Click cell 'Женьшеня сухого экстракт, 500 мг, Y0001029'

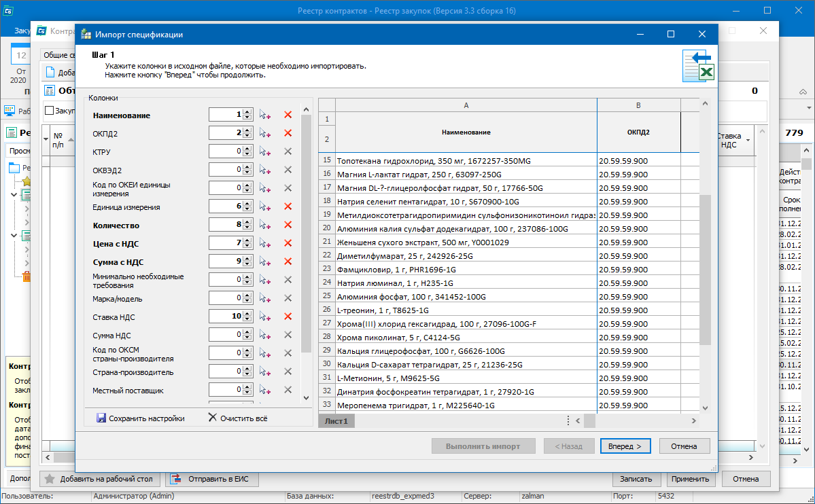(466, 242)
